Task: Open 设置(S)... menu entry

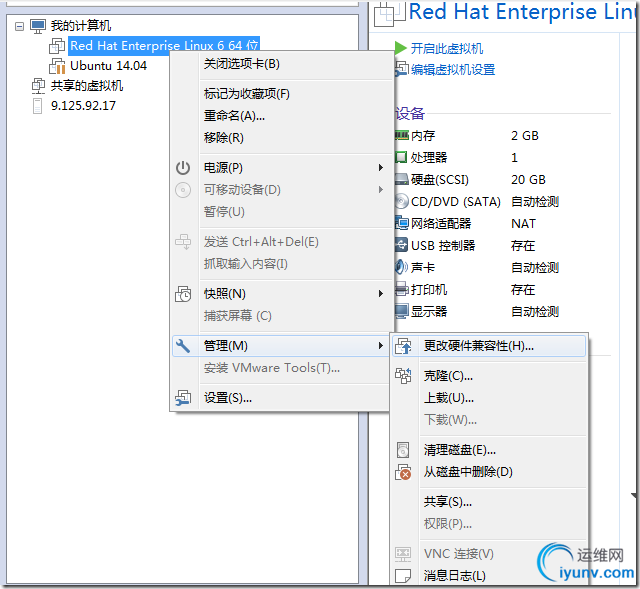Action: [x=280, y=398]
